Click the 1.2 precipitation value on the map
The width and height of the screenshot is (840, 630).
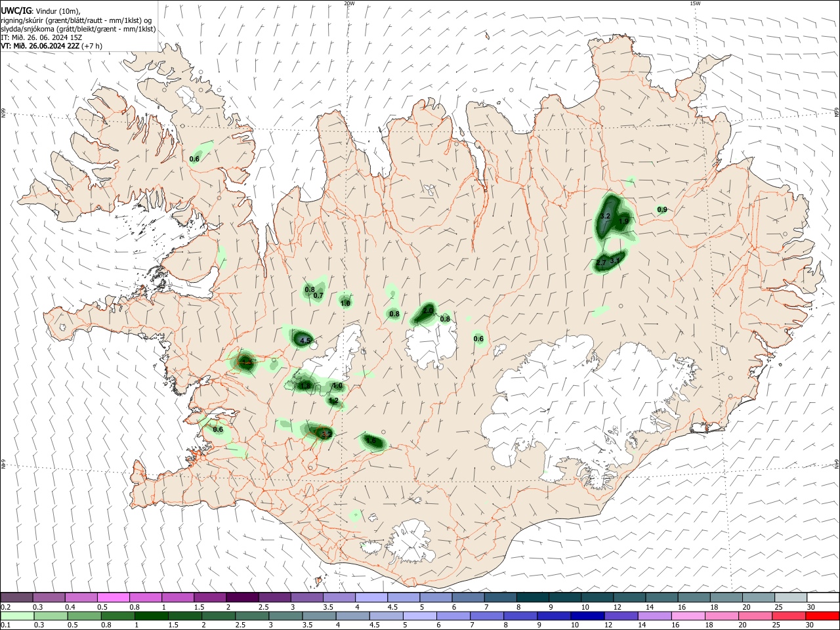click(x=333, y=400)
